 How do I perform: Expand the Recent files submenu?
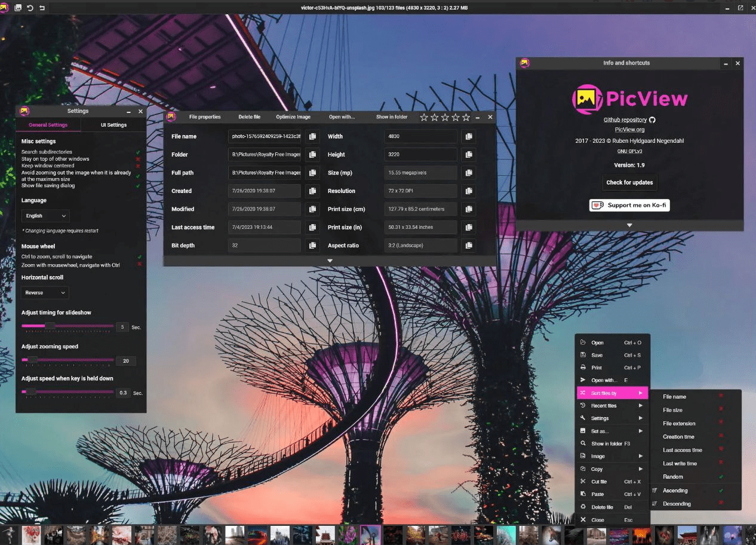coord(604,405)
